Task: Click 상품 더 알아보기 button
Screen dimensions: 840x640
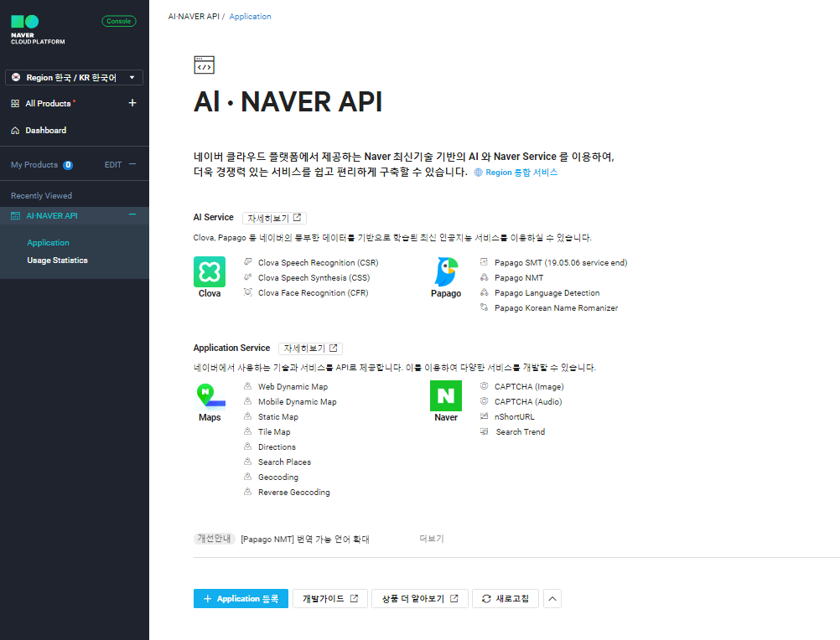Action: pyautogui.click(x=420, y=599)
